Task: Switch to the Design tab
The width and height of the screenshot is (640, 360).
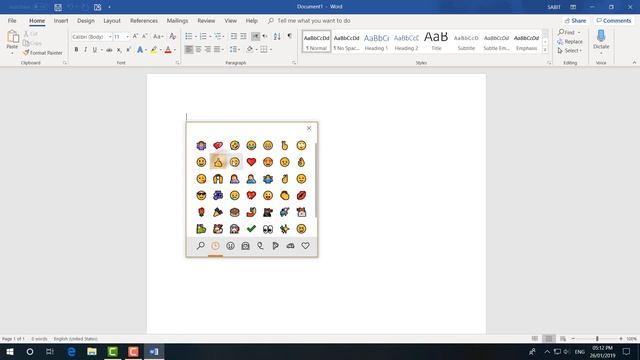Action: click(x=86, y=20)
